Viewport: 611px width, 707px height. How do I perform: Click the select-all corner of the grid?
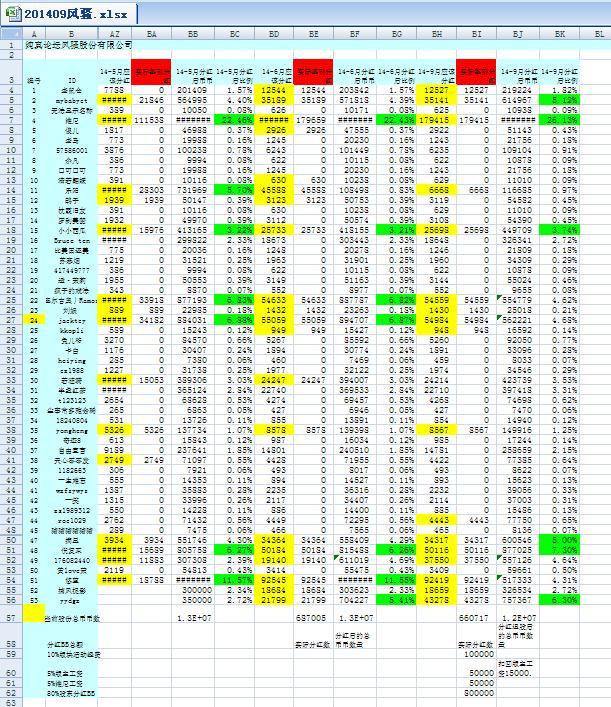(x=11, y=34)
